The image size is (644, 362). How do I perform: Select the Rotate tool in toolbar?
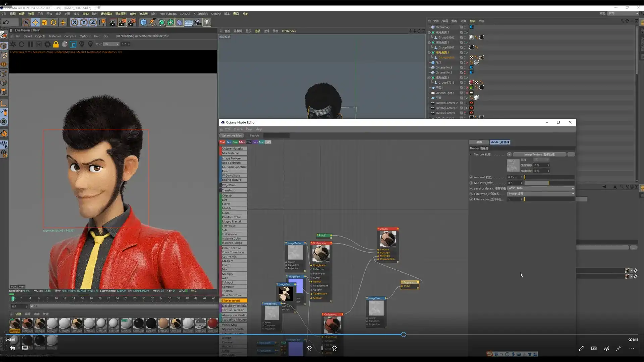click(53, 22)
